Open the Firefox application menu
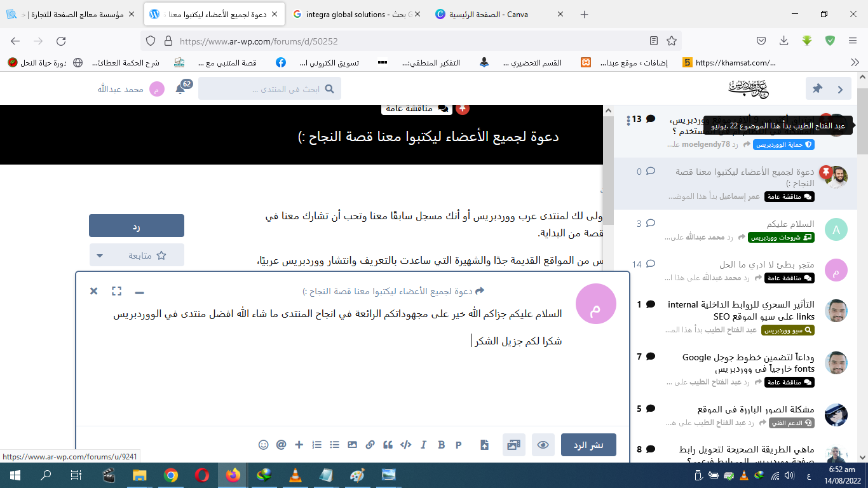The image size is (868, 488). click(x=853, y=41)
